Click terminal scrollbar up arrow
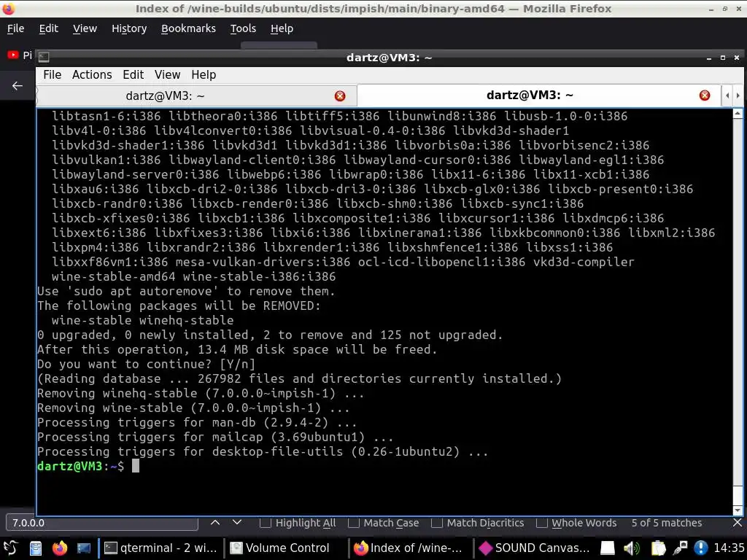This screenshot has width=747, height=560. coord(738,113)
